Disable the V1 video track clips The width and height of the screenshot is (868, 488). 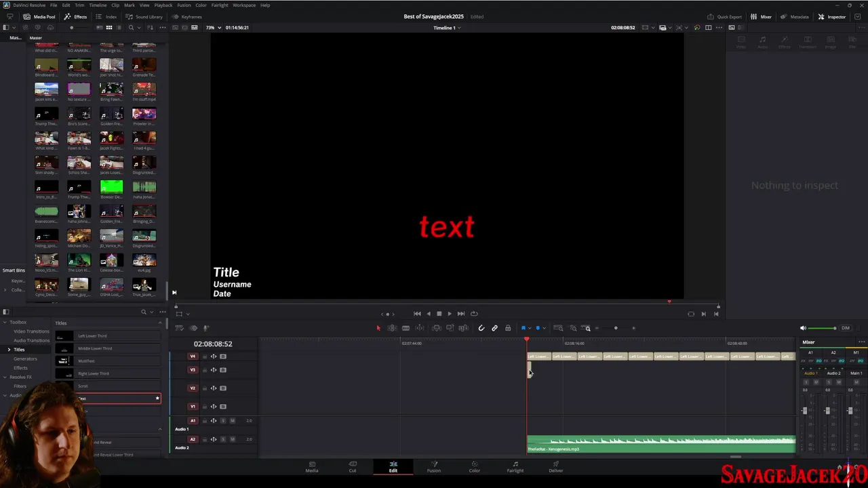pyautogui.click(x=222, y=407)
